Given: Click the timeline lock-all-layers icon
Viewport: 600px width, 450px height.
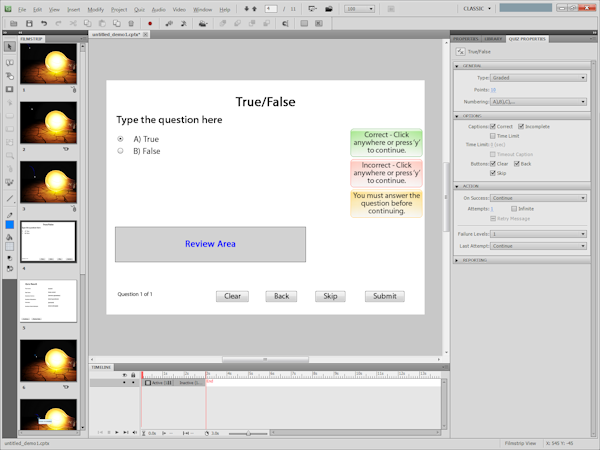Looking at the screenshot, I should tap(133, 375).
